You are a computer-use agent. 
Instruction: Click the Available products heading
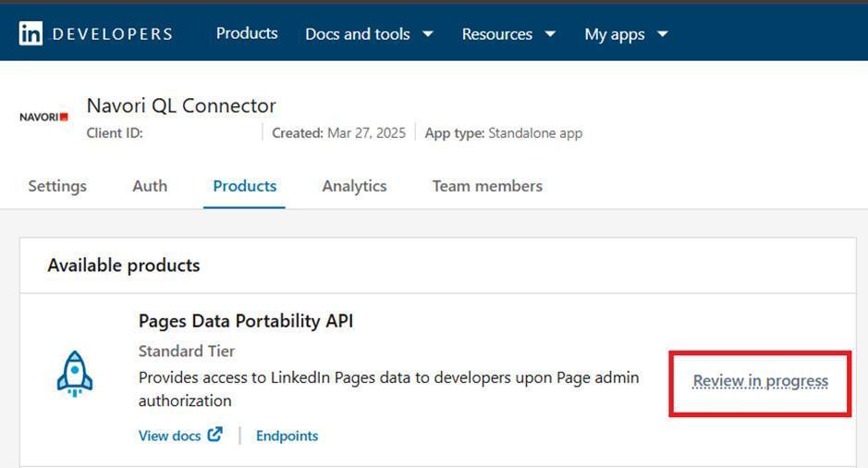tap(124, 265)
